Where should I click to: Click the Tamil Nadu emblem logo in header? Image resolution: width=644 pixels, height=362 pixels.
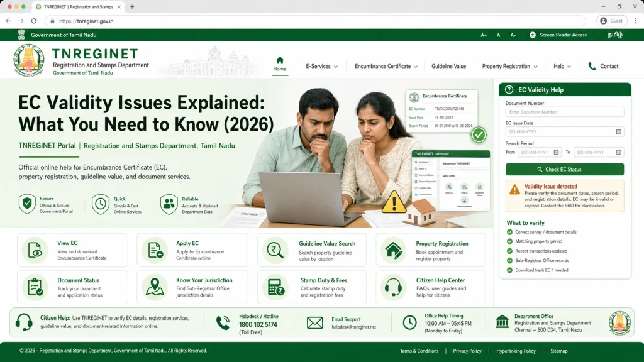28,60
